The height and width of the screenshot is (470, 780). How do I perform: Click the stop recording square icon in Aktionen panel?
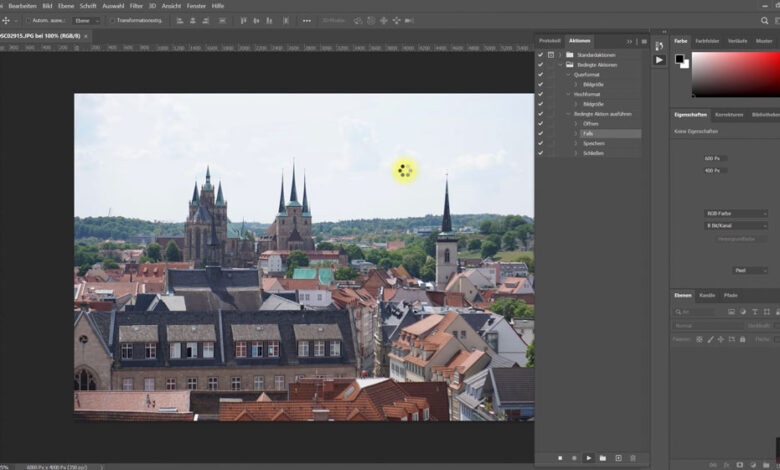(561, 457)
